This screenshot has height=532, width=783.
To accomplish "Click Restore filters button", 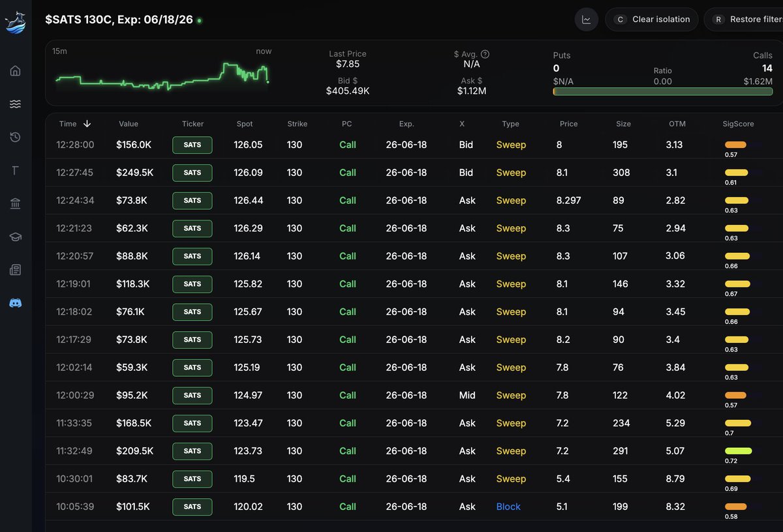I will click(743, 20).
